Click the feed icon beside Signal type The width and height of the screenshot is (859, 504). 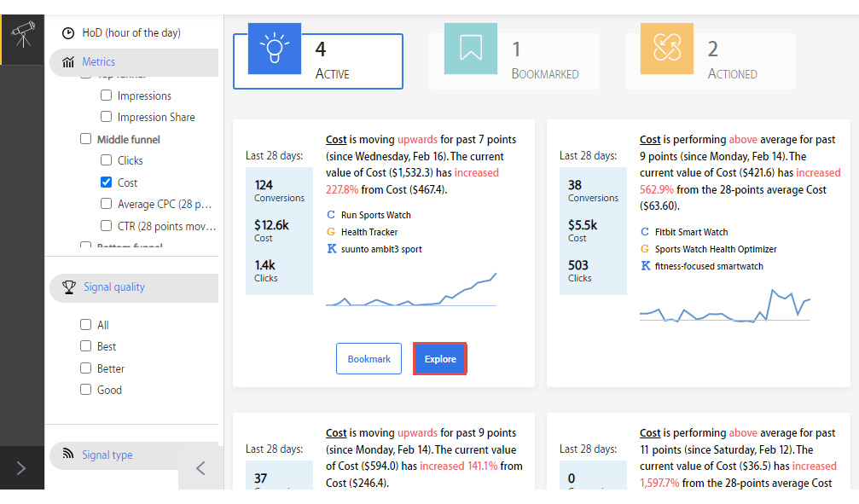click(68, 454)
